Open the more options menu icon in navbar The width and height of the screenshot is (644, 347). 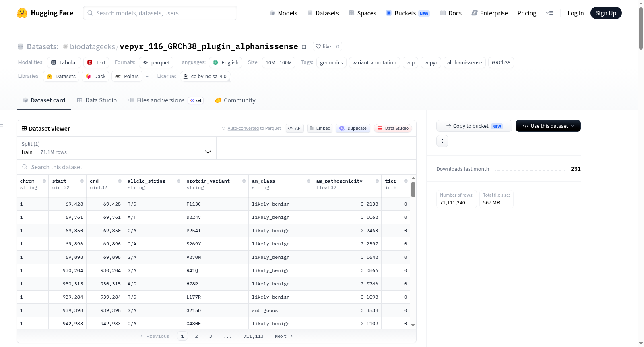click(x=549, y=13)
